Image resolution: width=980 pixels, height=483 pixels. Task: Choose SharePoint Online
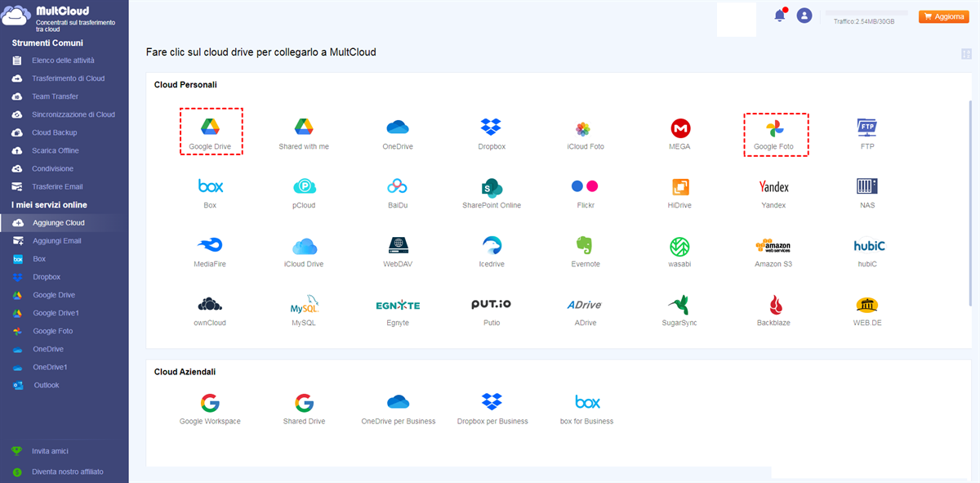pos(492,186)
